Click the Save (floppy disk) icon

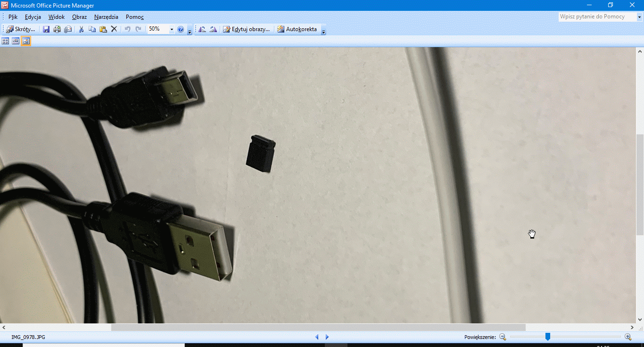pyautogui.click(x=46, y=29)
